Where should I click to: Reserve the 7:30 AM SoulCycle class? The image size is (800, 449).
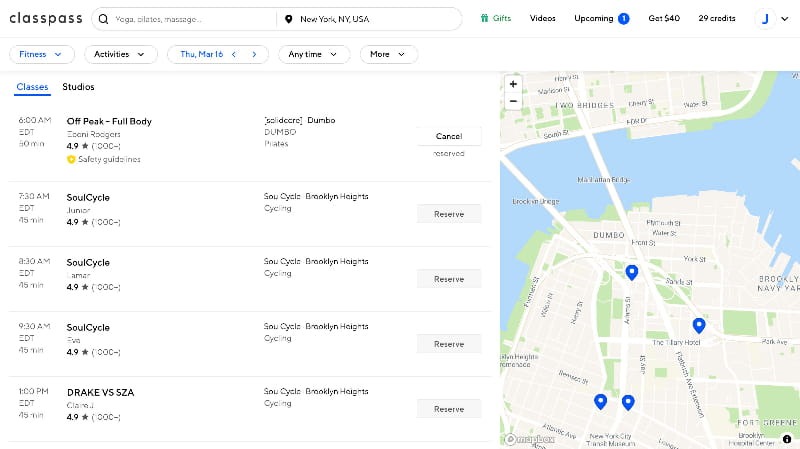tap(449, 214)
